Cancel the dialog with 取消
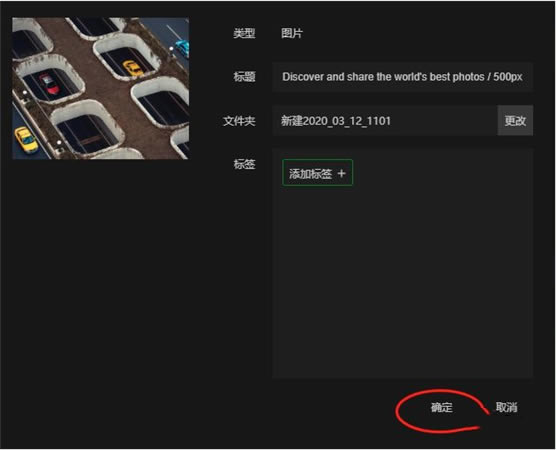The image size is (556, 450). 506,407
